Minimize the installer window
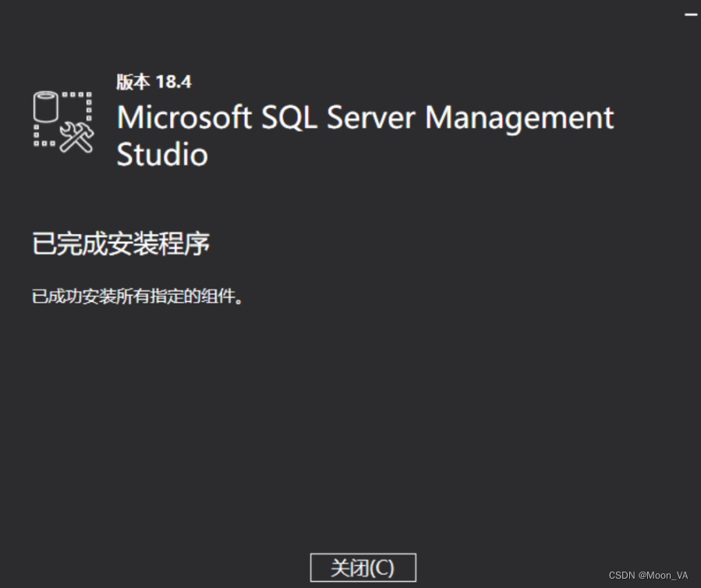701x588 pixels. (x=691, y=15)
